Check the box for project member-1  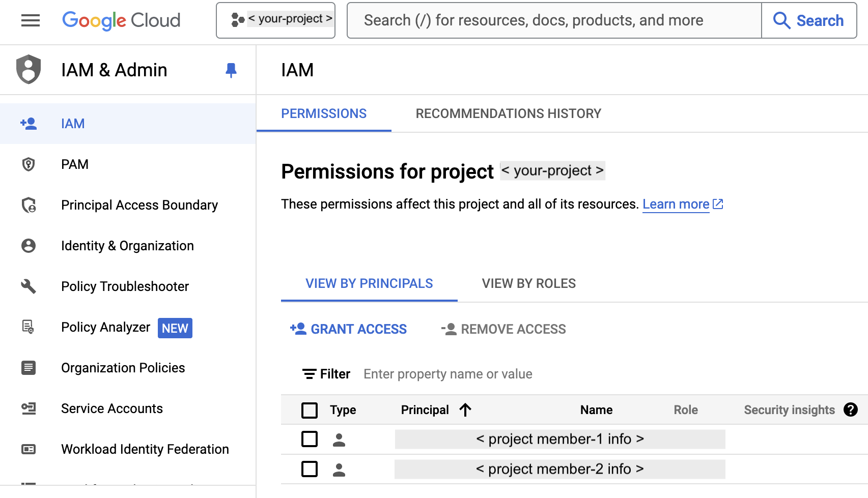pos(310,439)
